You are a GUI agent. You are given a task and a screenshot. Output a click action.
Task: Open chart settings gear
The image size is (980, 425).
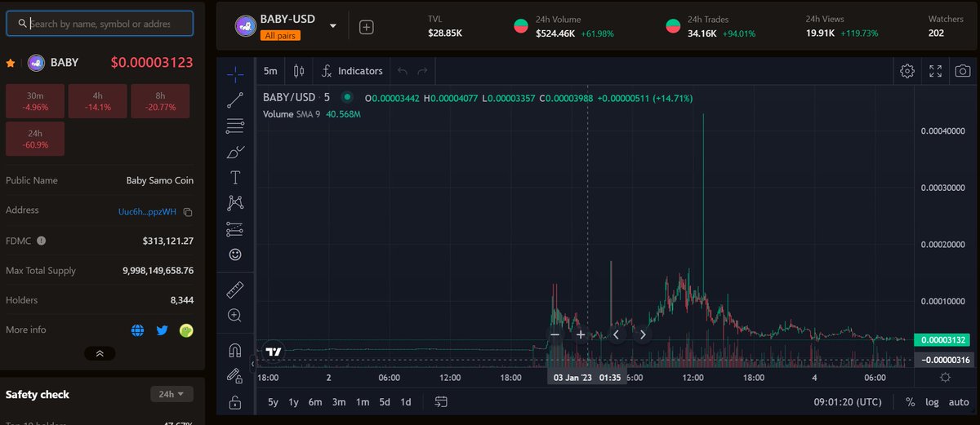[907, 71]
